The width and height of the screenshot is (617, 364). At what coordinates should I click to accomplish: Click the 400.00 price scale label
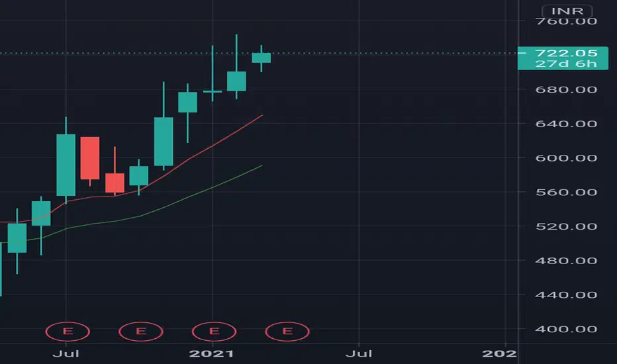tap(566, 329)
